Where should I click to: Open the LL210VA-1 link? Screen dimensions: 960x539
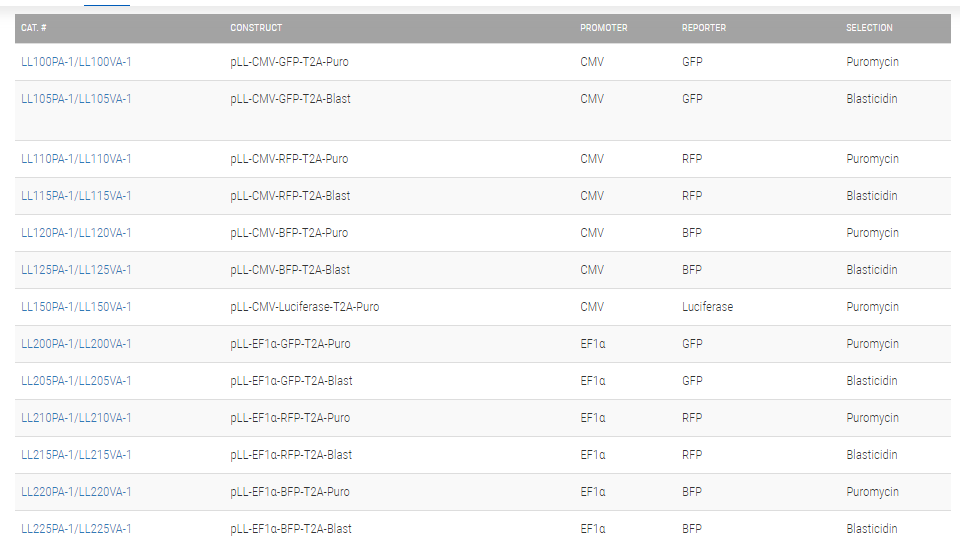pyautogui.click(x=105, y=418)
